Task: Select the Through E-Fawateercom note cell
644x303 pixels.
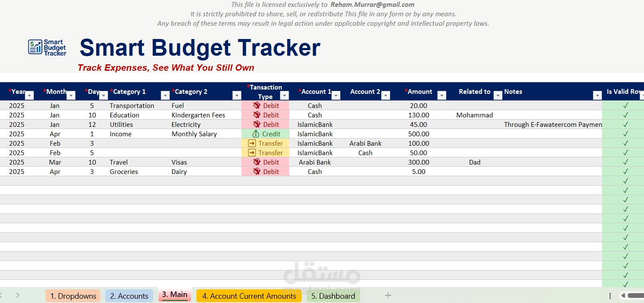Action: [x=553, y=124]
